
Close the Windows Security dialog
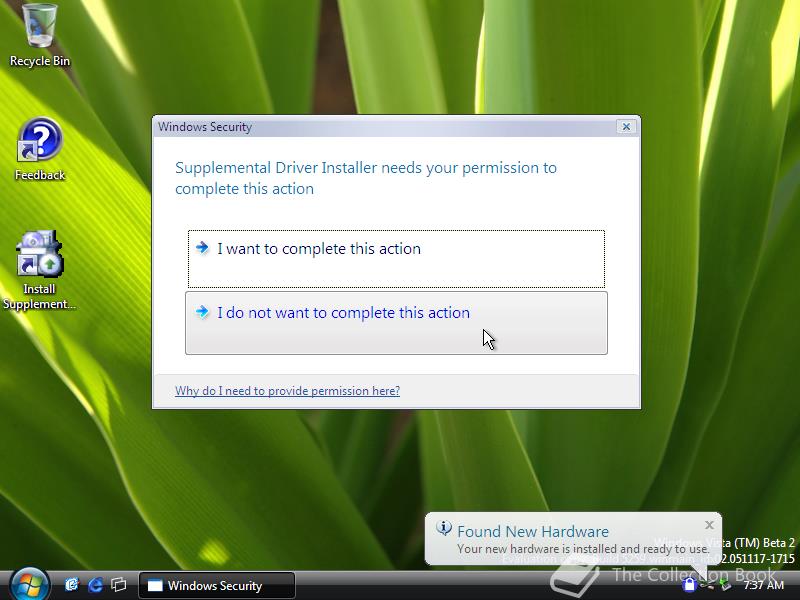click(627, 127)
